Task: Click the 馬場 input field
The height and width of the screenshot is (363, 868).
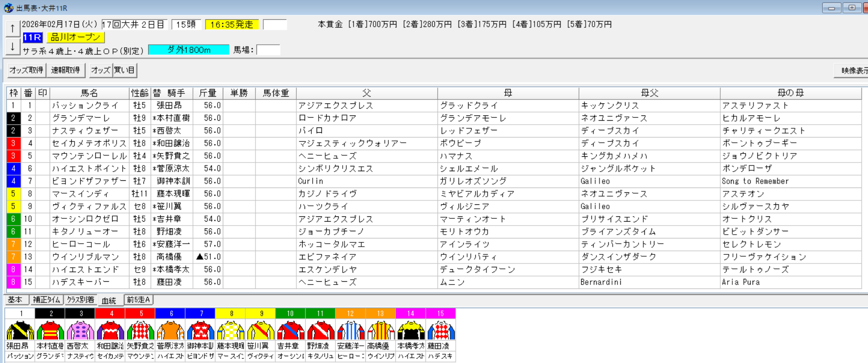Action: (268, 50)
